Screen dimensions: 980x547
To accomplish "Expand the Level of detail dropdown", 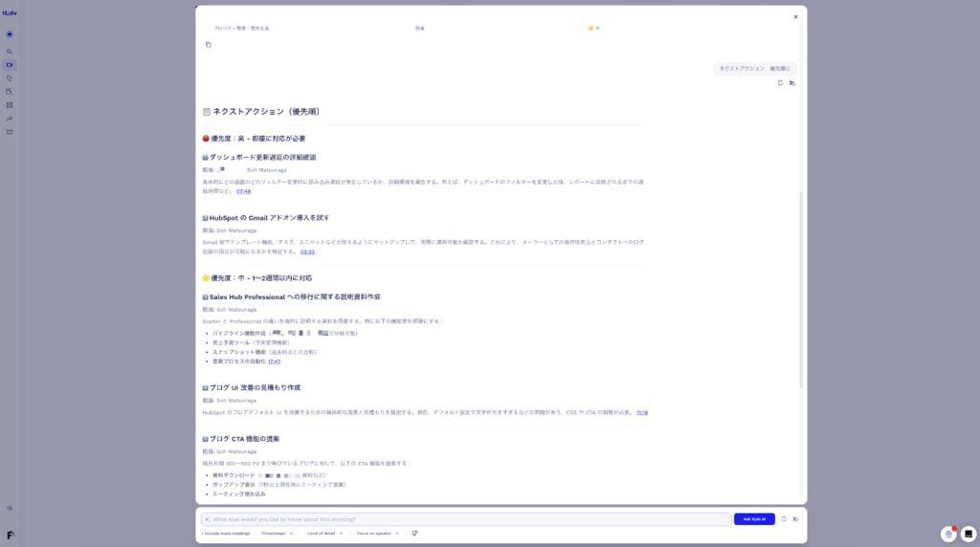I will (324, 533).
